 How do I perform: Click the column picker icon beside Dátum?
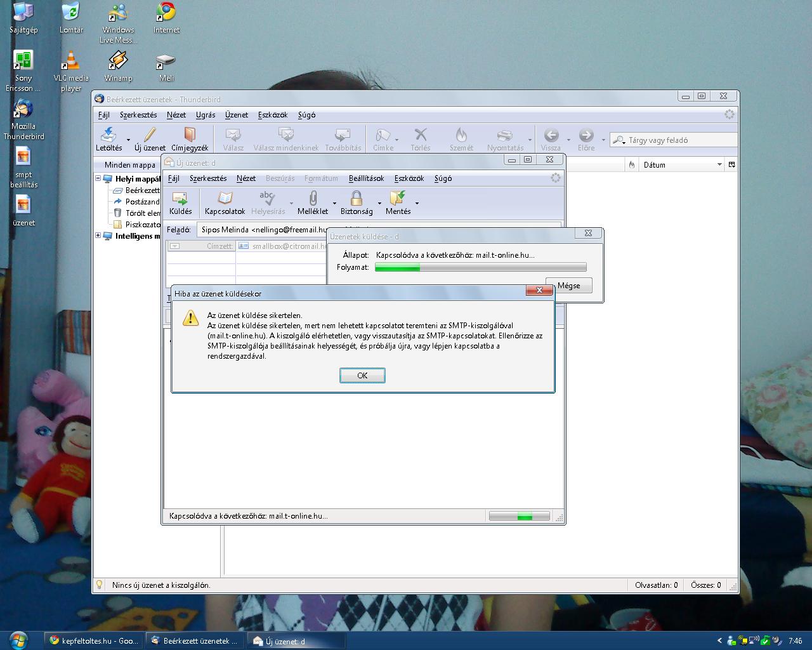[731, 164]
